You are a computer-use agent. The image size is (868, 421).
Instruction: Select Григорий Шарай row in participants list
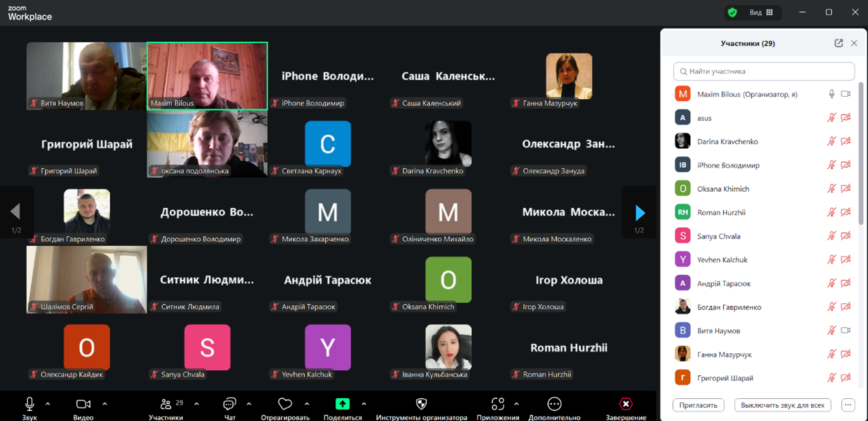(764, 378)
